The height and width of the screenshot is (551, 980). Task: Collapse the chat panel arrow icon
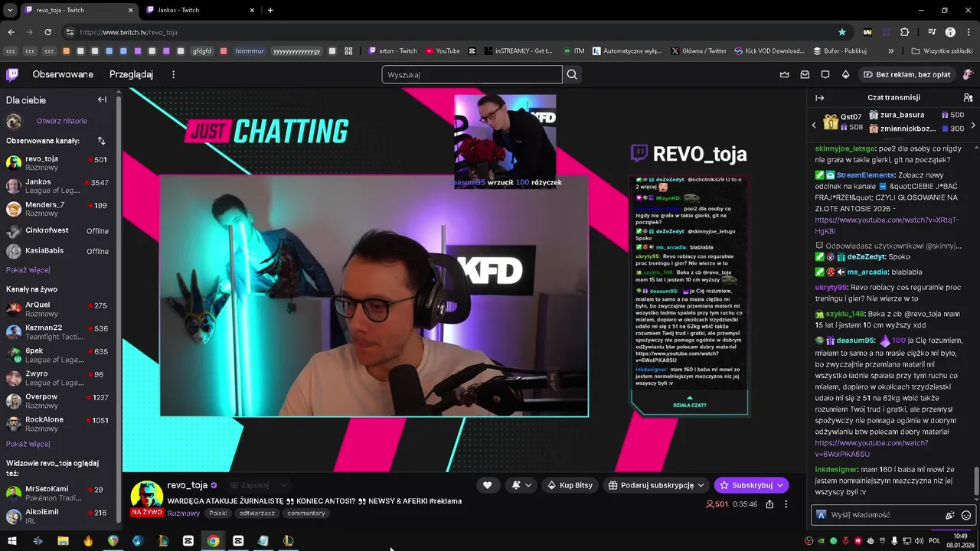point(819,98)
